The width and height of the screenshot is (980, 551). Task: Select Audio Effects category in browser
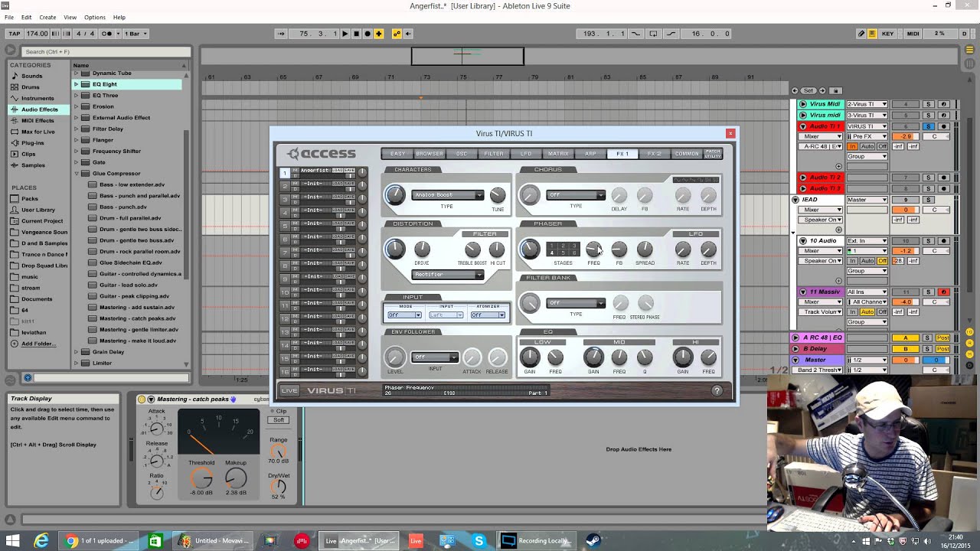(40, 109)
